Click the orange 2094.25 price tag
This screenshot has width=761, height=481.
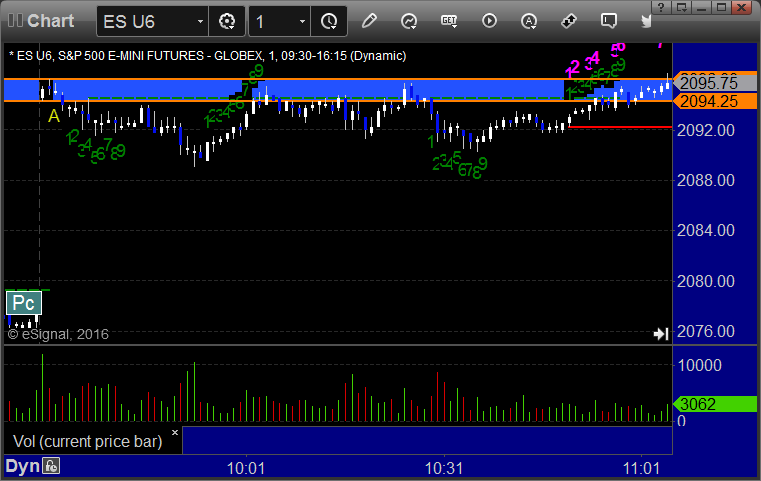715,101
